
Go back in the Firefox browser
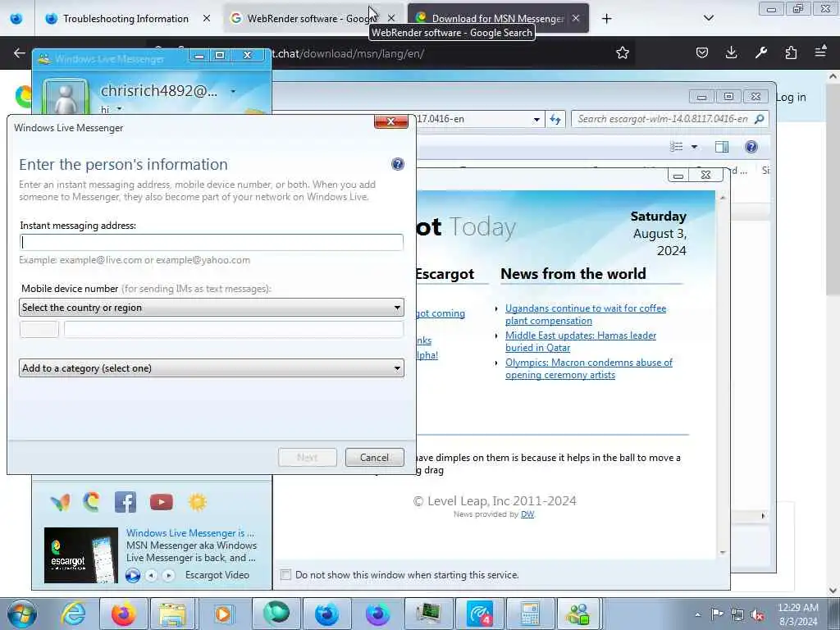[x=20, y=52]
